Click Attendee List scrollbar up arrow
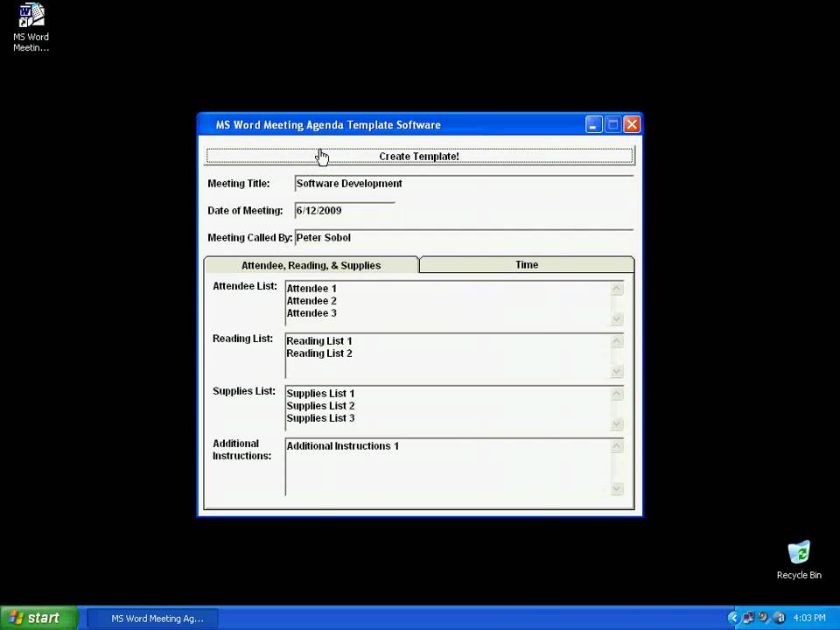The image size is (840, 630). coord(617,288)
